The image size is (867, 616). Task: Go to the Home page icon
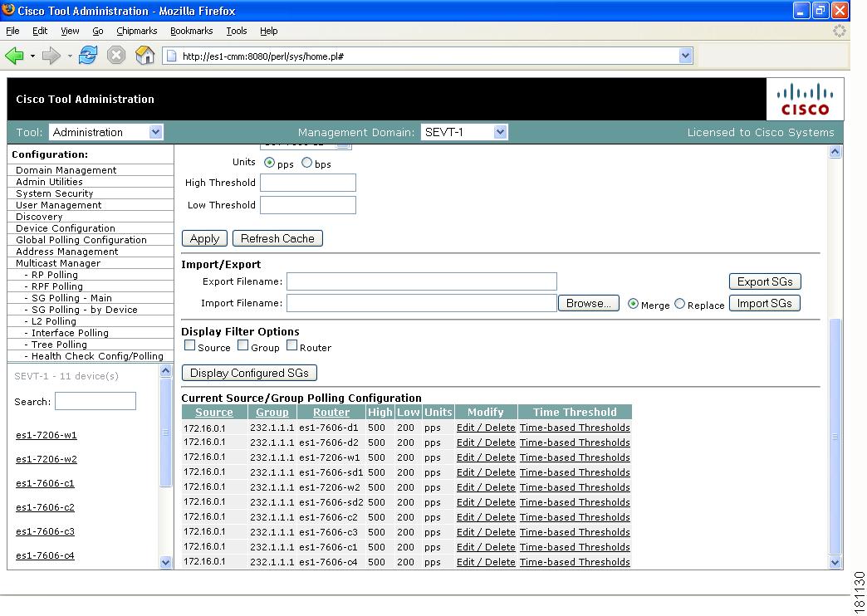tap(144, 56)
